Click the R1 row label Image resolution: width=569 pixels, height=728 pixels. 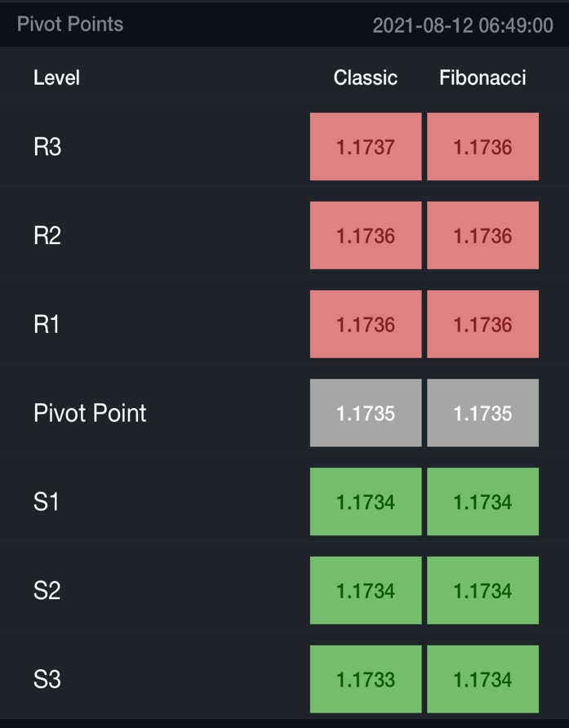47,325
